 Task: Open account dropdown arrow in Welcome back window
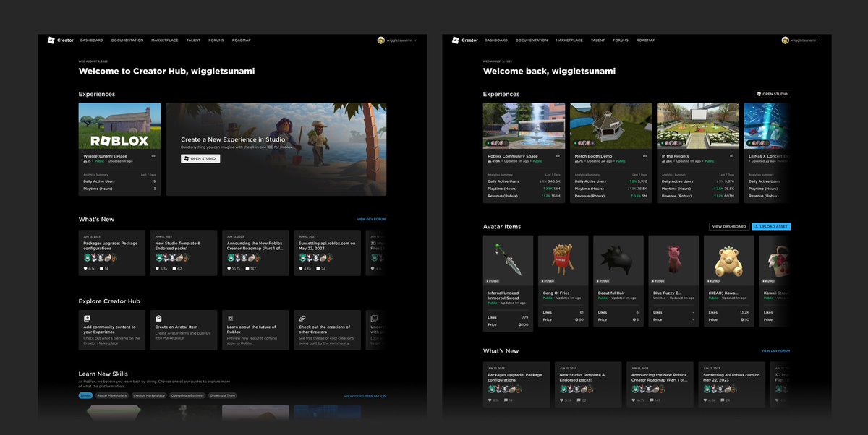coord(820,40)
